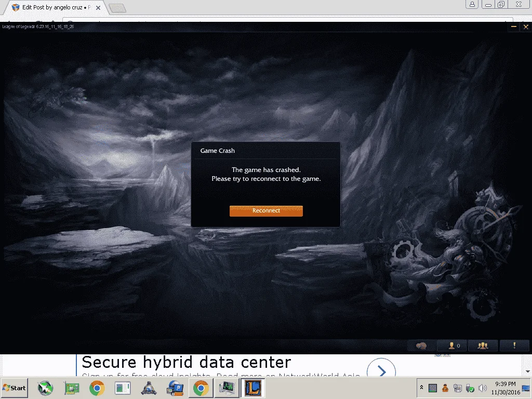Open the green circuit board card taskbar icon
The image size is (532, 399).
pos(72,388)
